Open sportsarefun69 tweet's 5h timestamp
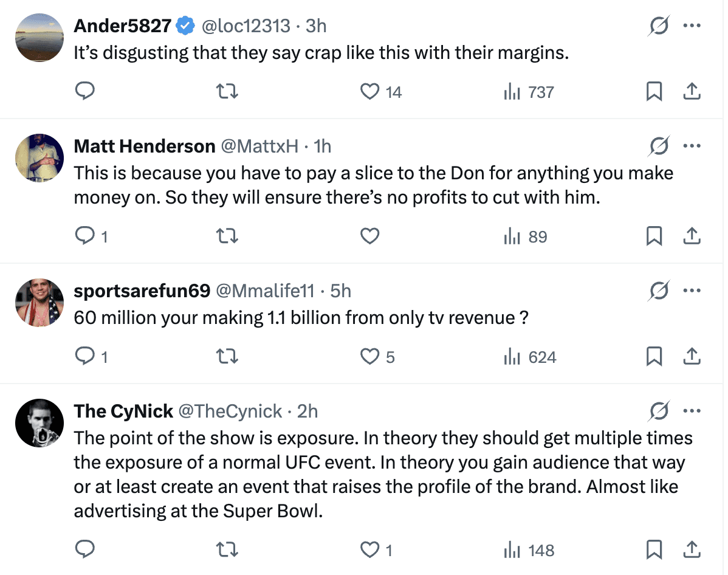 tap(341, 291)
